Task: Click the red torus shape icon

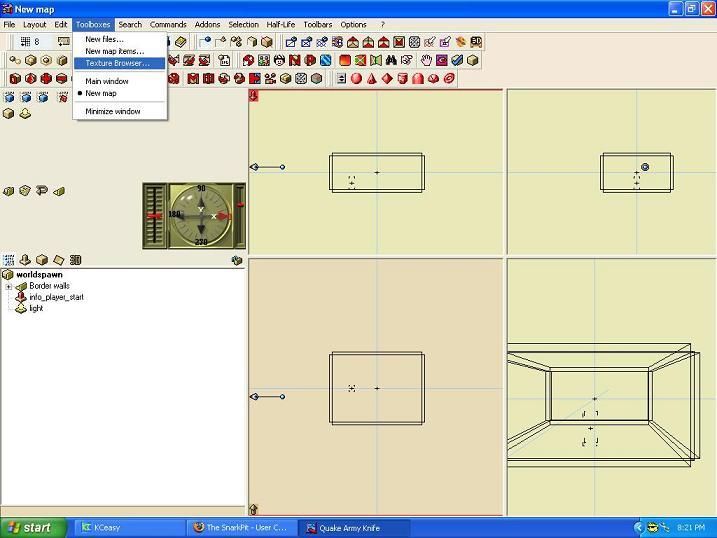Action: pyautogui.click(x=449, y=79)
